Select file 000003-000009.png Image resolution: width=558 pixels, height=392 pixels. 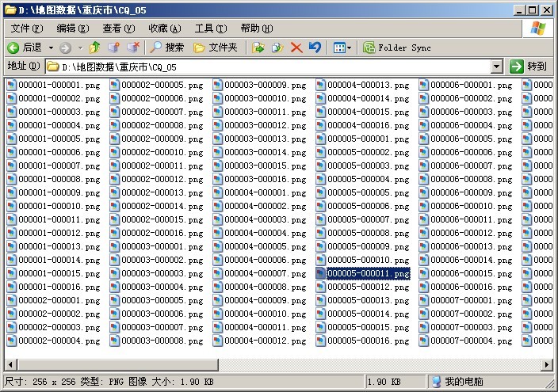pos(260,85)
